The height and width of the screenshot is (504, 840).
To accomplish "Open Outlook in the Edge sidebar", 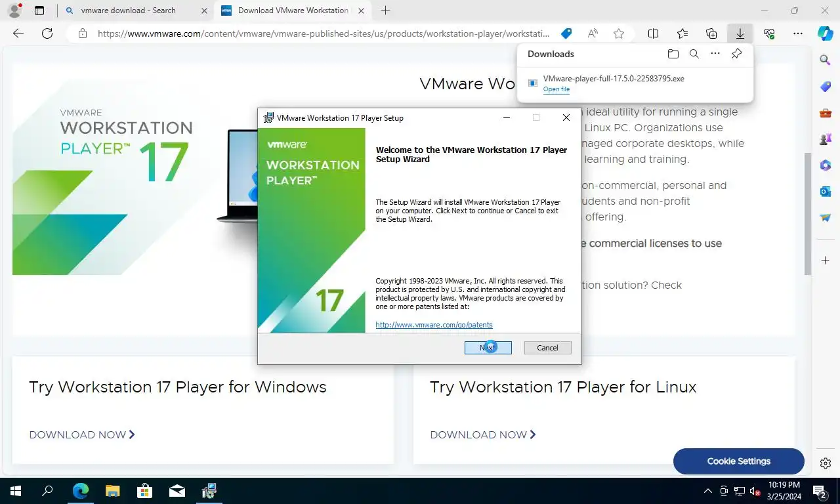I will click(x=826, y=192).
